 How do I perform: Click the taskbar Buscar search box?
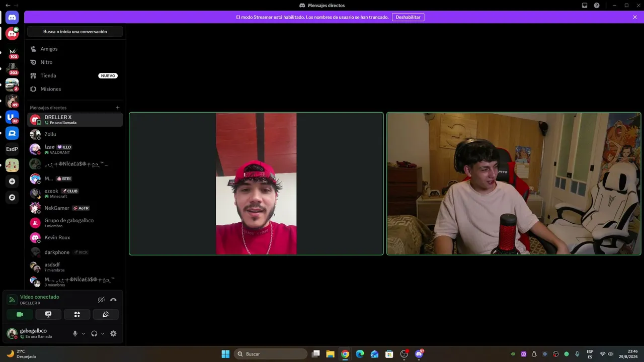271,354
